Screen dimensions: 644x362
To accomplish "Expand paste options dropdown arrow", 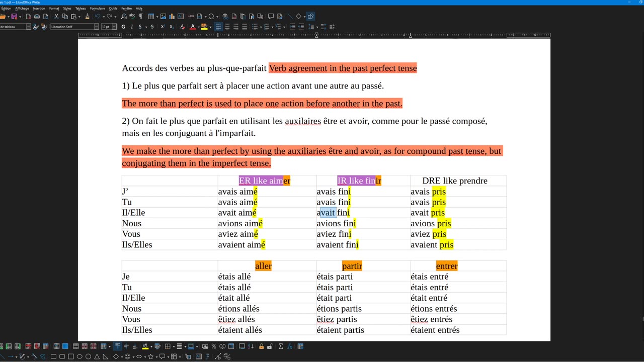I will [x=79, y=17].
